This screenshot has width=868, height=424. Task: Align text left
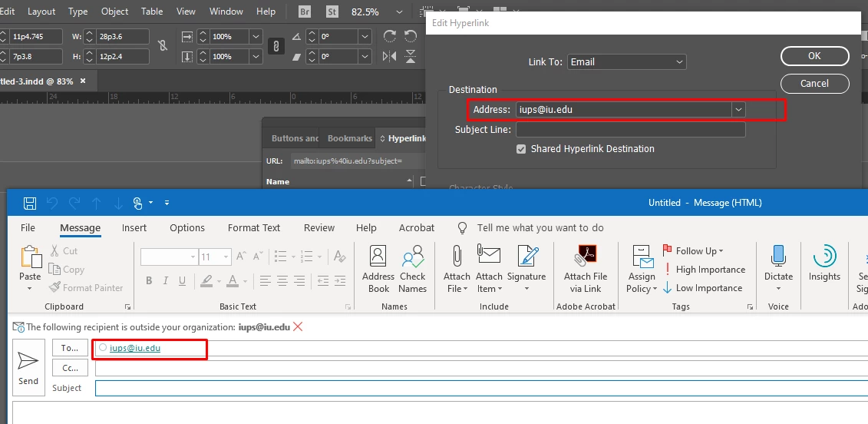click(266, 280)
